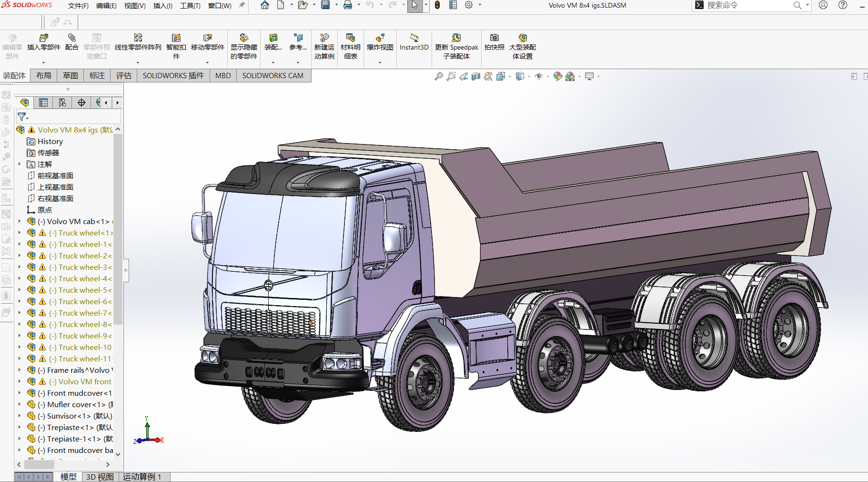Click the Display Style cube icon

pos(520,76)
